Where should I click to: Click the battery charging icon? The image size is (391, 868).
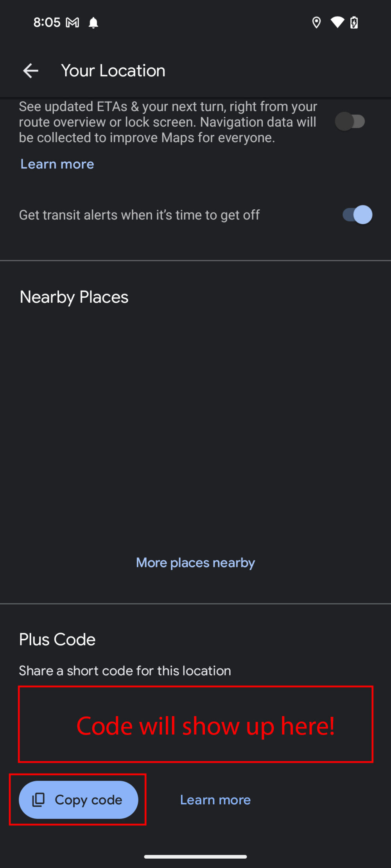(354, 22)
